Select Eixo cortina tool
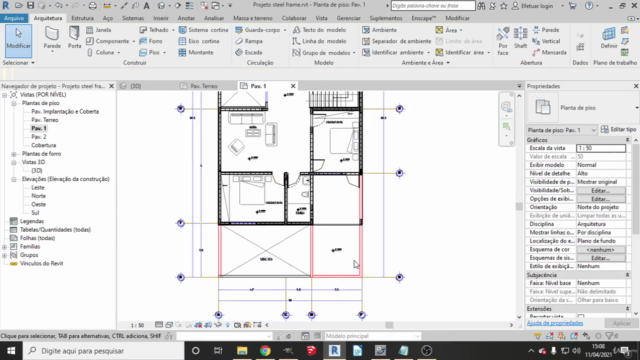 point(200,41)
